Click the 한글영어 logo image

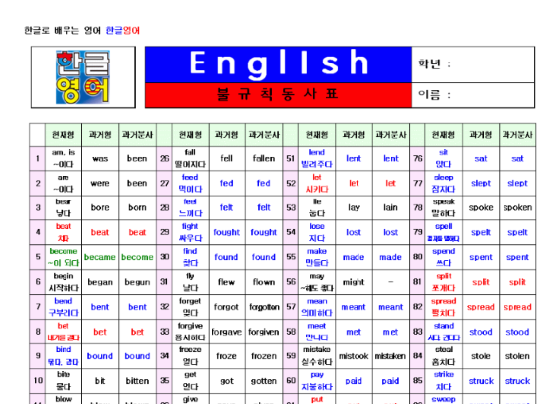(83, 77)
